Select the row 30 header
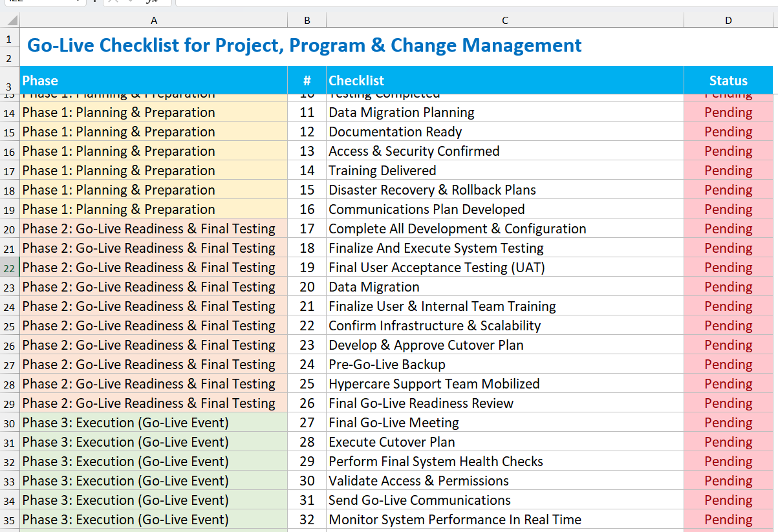This screenshot has width=778, height=532. (10, 423)
